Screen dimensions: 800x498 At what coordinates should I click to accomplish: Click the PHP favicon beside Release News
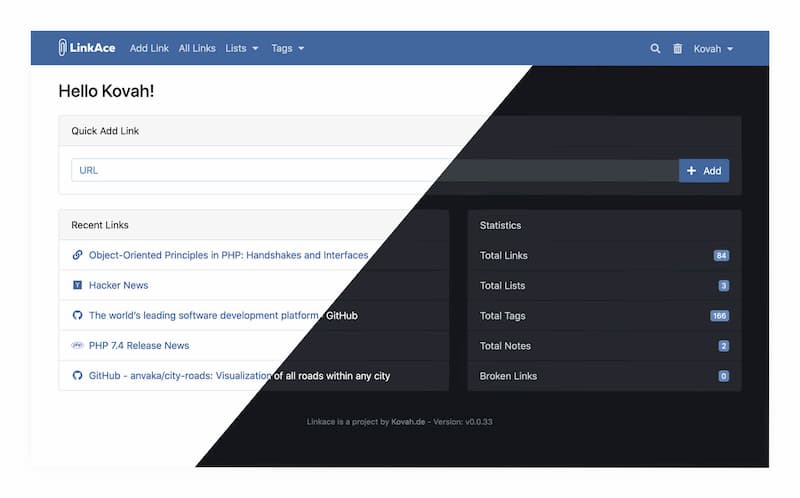(78, 345)
